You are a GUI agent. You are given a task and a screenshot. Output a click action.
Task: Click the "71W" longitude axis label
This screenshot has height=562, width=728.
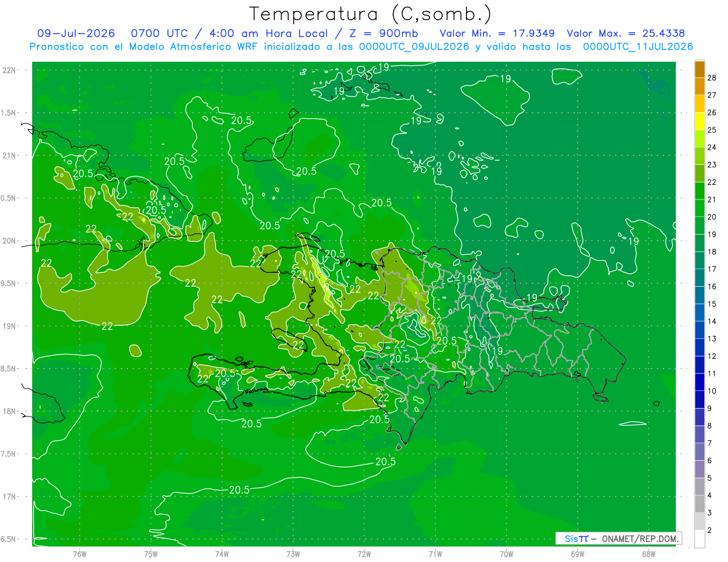435,554
